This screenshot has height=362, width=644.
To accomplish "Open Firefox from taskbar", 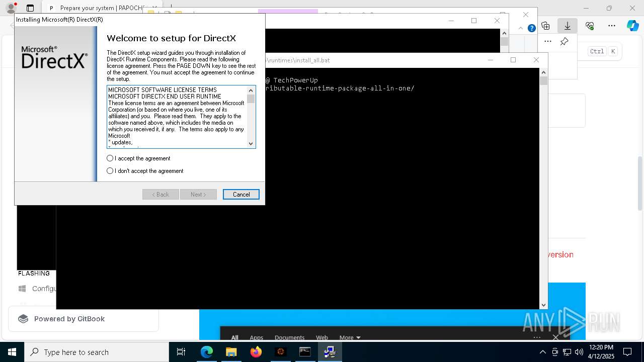I will (x=256, y=352).
